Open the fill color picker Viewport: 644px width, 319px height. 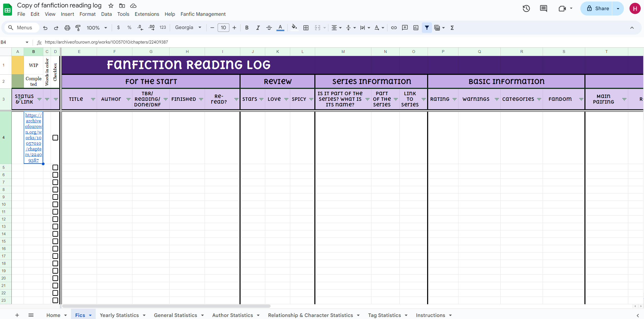[294, 27]
